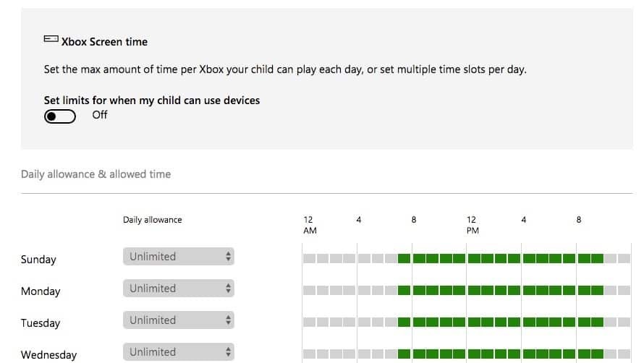Select the last gray Sunday time slot

click(x=624, y=258)
